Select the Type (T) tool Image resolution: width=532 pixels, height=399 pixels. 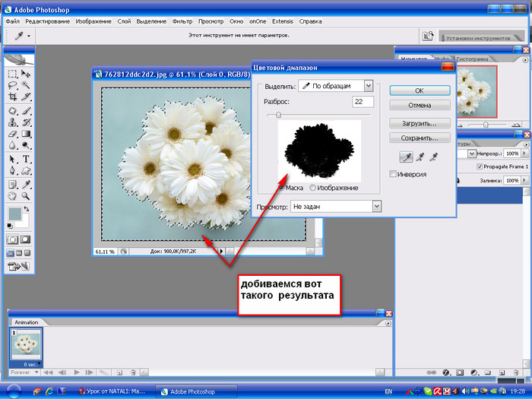(x=26, y=159)
